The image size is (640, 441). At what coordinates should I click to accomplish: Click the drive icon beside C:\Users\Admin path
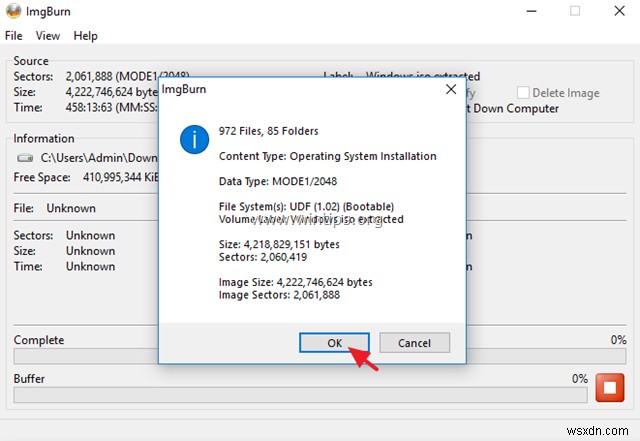click(25, 158)
